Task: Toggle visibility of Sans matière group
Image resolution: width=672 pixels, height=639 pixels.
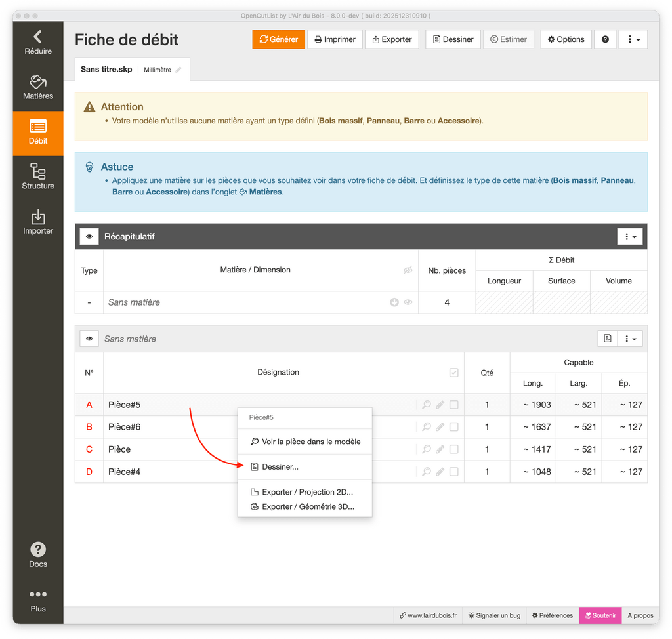Action: pos(89,339)
